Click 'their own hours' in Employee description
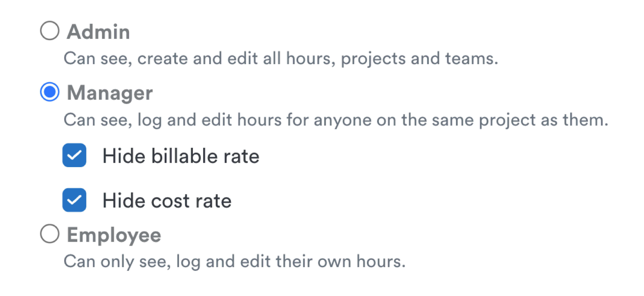The height and width of the screenshot is (296, 644). (x=340, y=262)
